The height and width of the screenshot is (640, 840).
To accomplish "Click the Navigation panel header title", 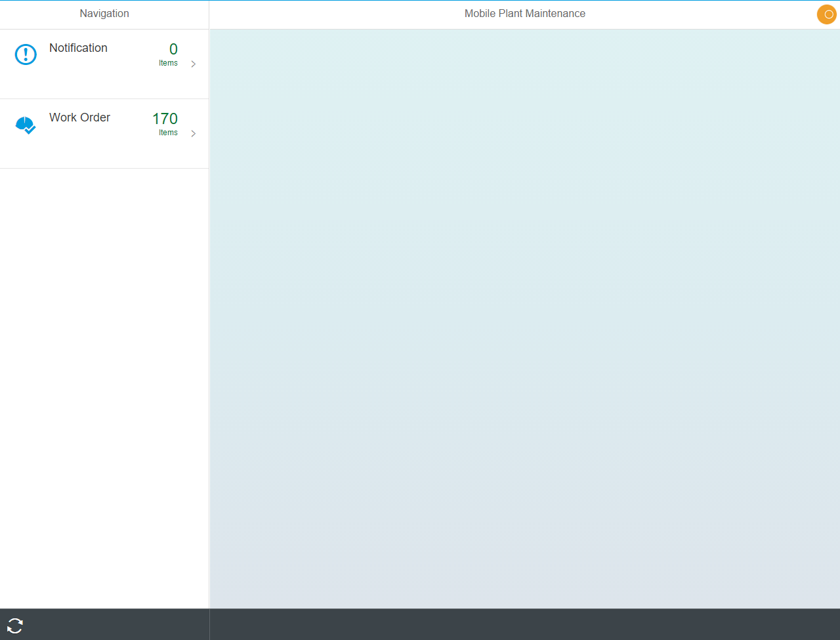I will coord(104,14).
